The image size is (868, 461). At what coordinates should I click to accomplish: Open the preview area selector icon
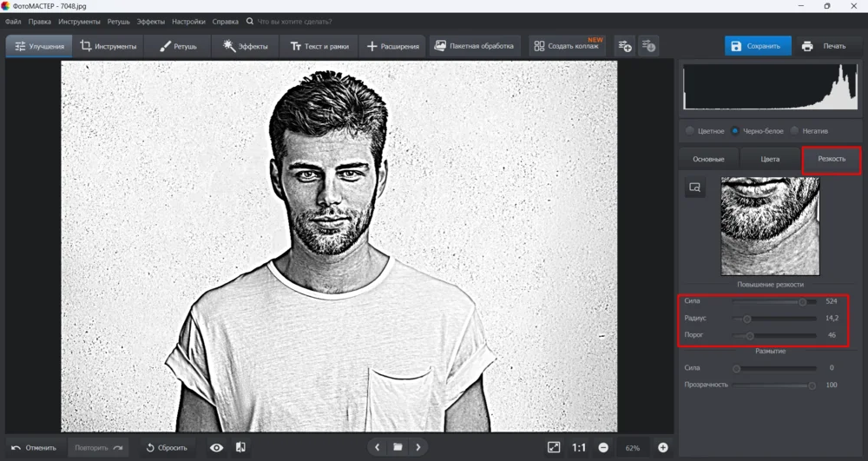point(694,188)
